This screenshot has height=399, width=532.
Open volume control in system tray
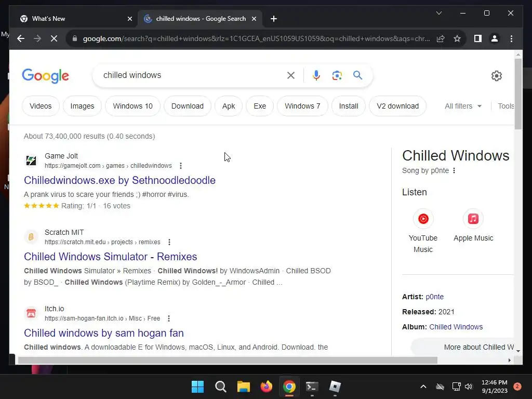(x=469, y=387)
